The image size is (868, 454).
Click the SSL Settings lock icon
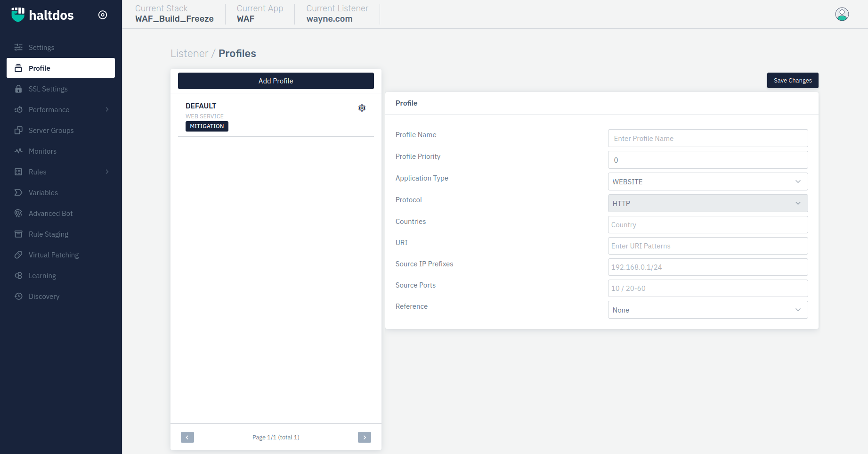coord(18,89)
